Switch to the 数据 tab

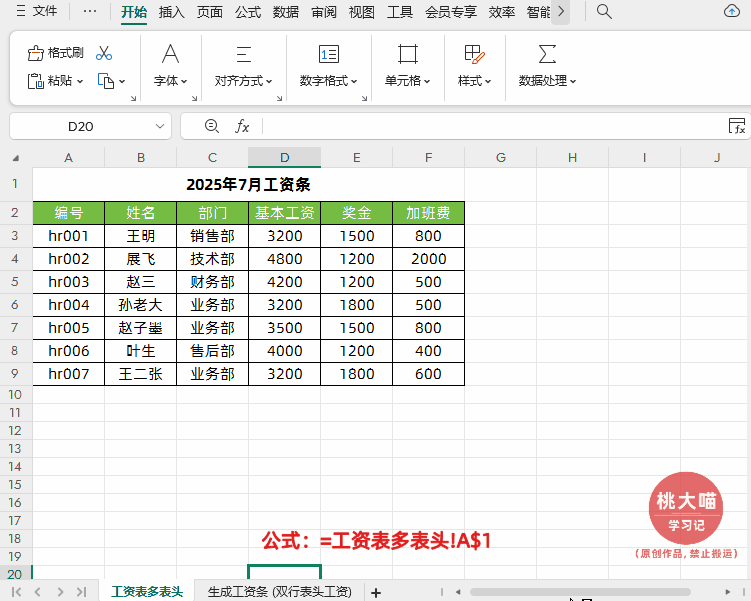tap(286, 12)
